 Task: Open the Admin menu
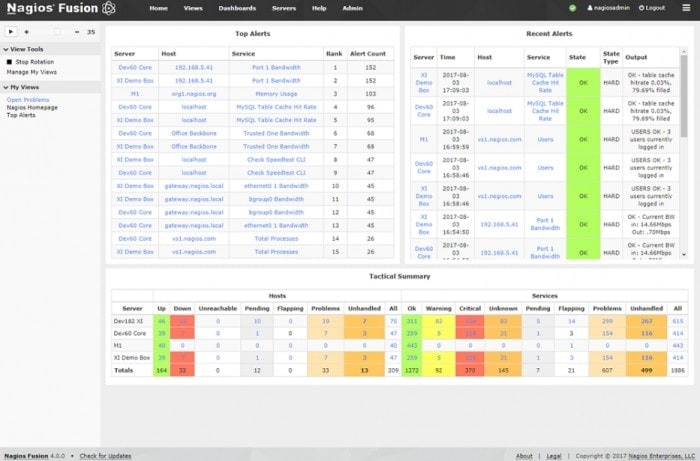coord(352,8)
